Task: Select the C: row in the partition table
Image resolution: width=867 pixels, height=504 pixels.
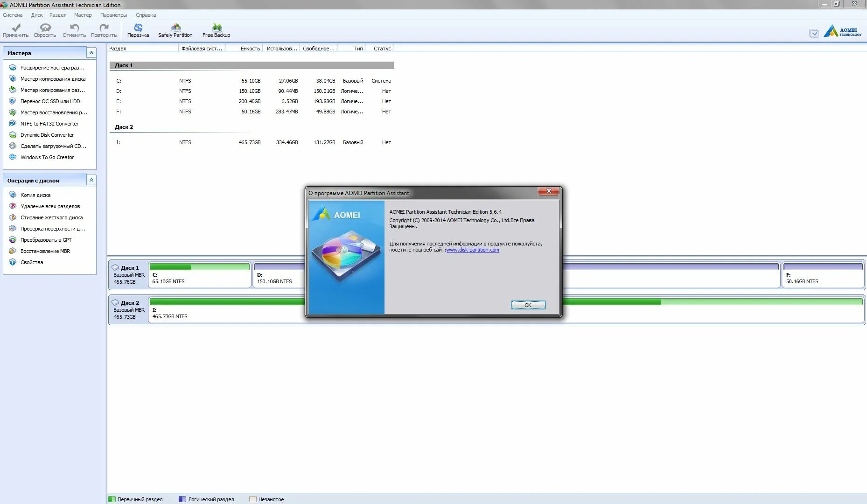Action: point(252,81)
